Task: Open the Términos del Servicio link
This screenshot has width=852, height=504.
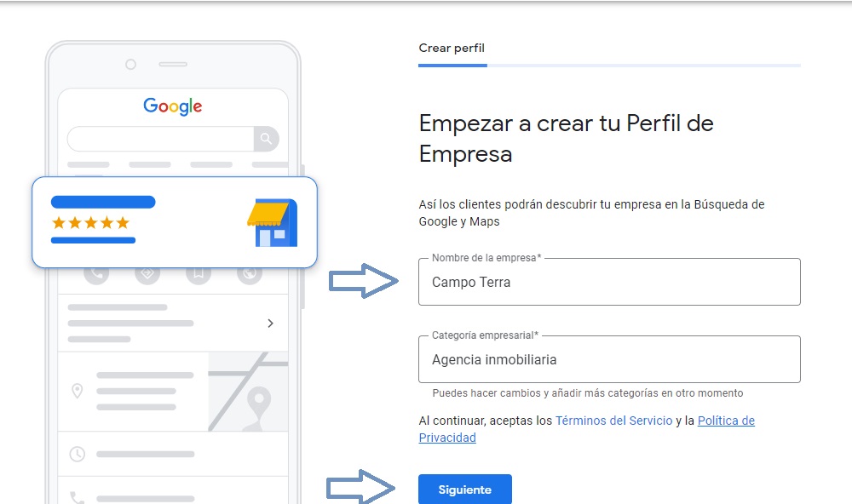Action: [x=613, y=421]
